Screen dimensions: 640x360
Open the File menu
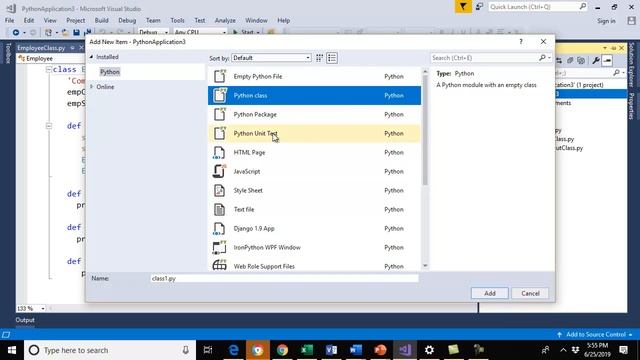pos(9,20)
